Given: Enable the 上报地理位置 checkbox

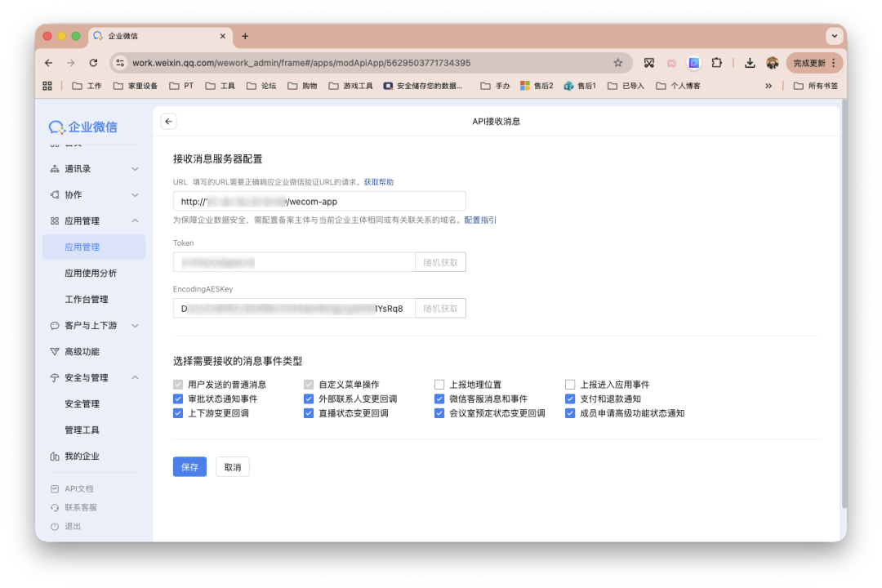Looking at the screenshot, I should (439, 384).
